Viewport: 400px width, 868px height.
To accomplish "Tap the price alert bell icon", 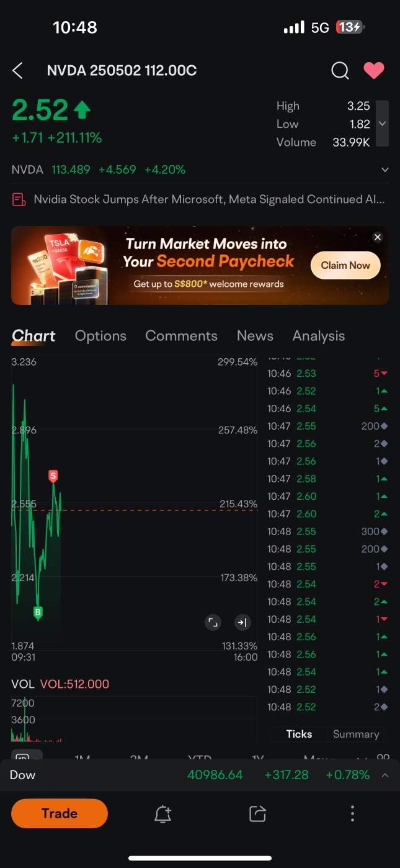I will (x=162, y=813).
